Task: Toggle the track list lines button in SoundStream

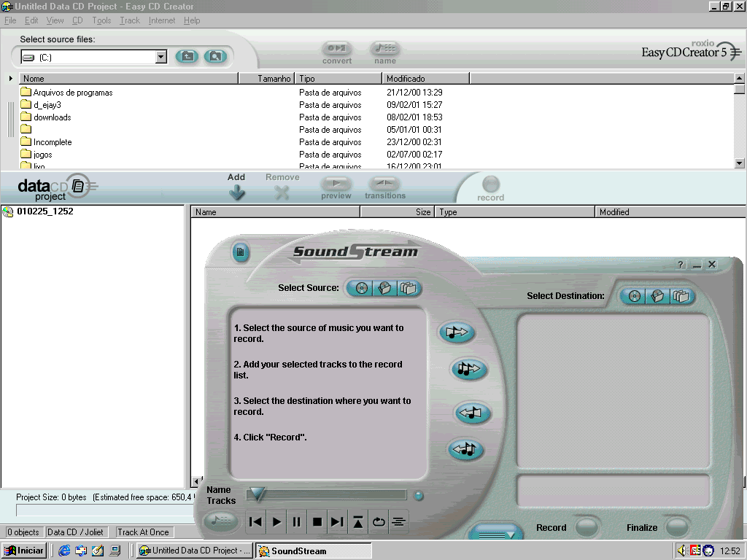Action: (399, 522)
